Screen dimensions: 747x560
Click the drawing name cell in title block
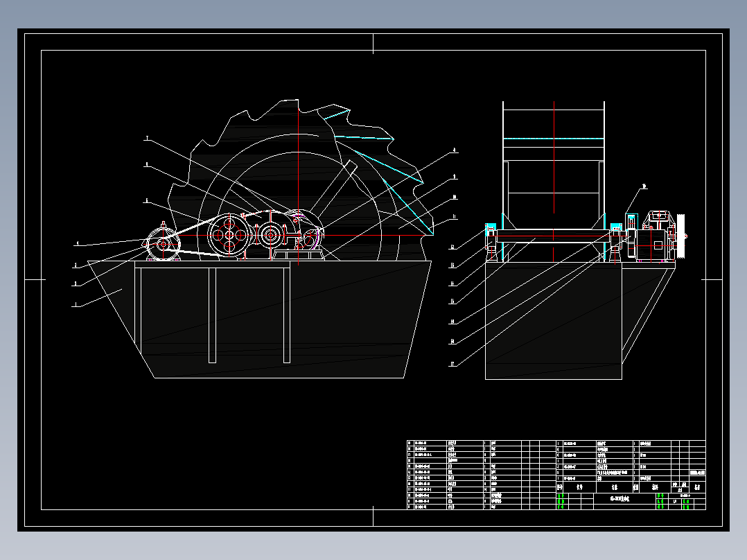[625, 499]
